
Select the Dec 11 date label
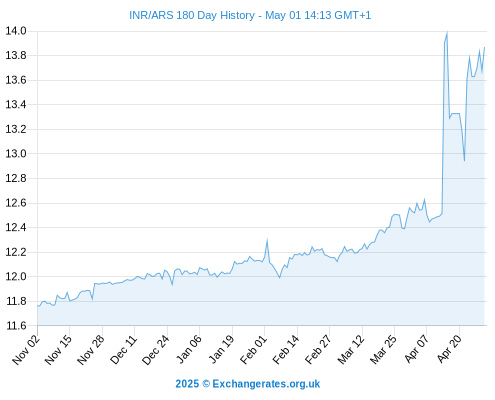[x=124, y=350]
